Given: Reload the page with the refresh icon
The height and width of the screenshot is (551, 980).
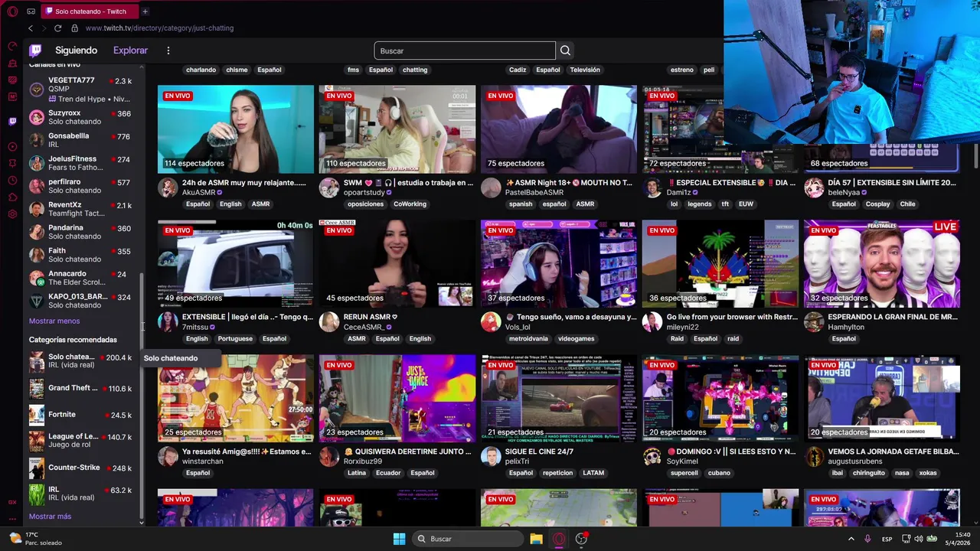Looking at the screenshot, I should pos(57,28).
